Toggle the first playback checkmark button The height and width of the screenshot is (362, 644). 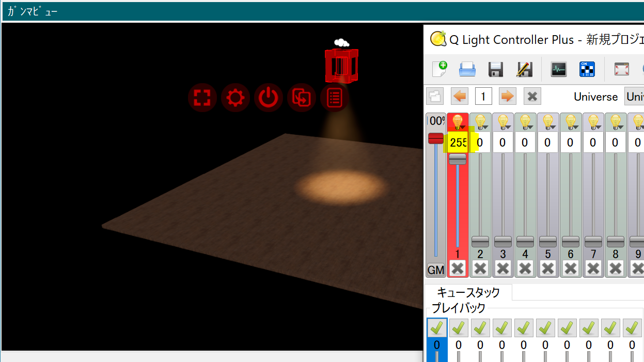click(x=437, y=327)
